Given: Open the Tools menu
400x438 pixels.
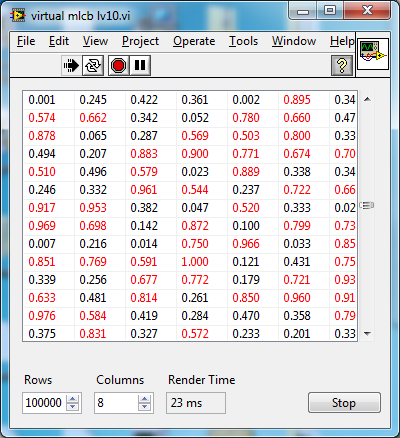Looking at the screenshot, I should tap(243, 41).
